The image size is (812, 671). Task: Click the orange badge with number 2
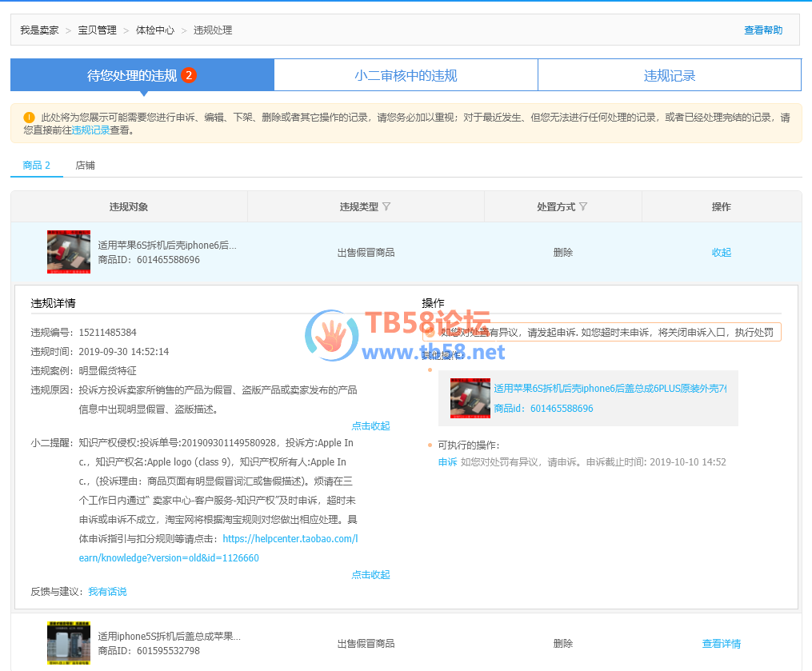coord(189,75)
